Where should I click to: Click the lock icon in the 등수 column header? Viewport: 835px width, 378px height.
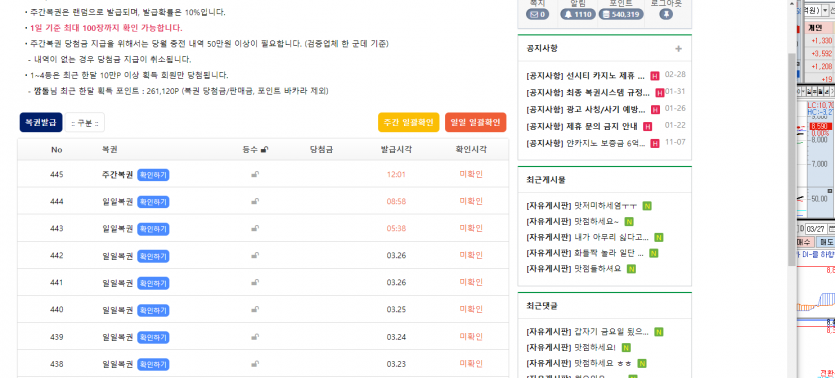point(265,150)
